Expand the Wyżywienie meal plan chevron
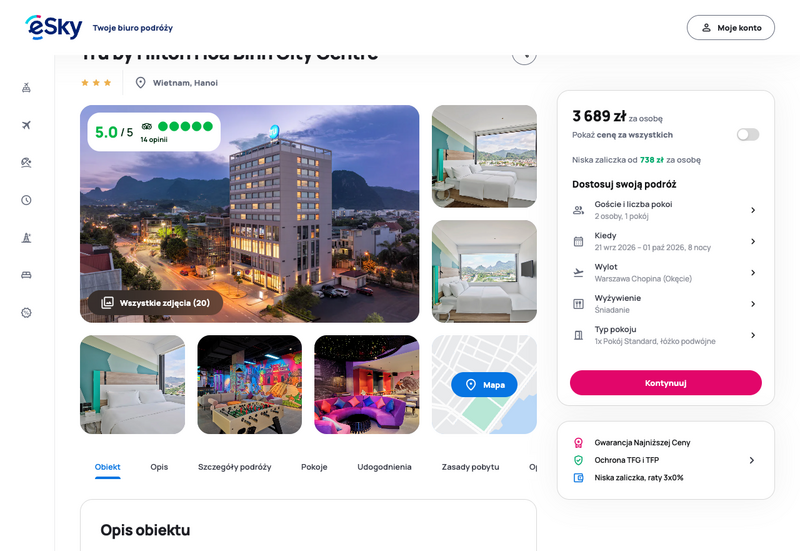Screen dimensions: 800x551 (753, 304)
